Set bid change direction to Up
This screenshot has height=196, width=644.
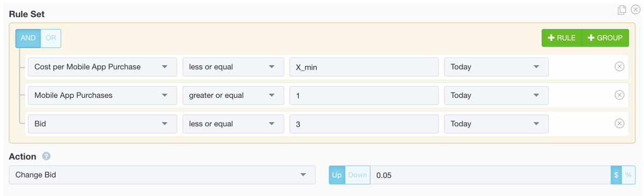pyautogui.click(x=336, y=175)
